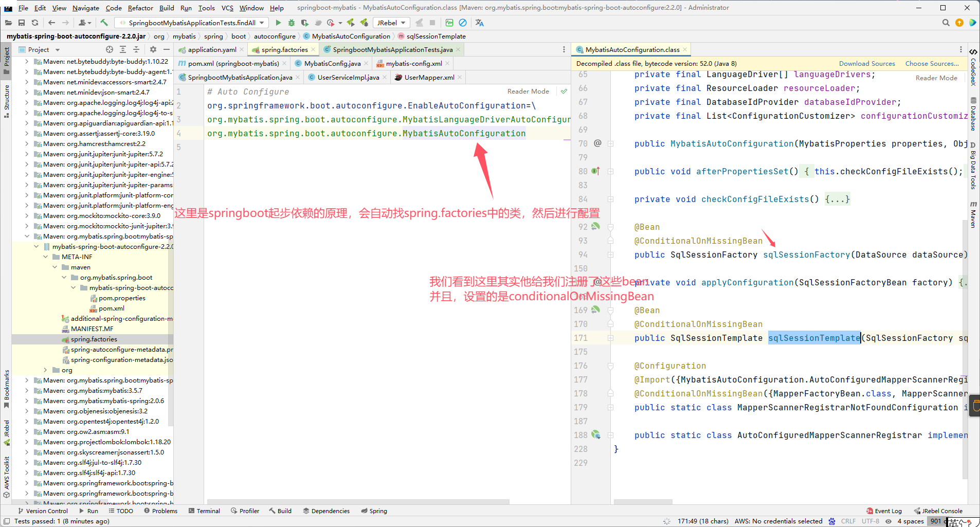Click the Expand All icon in Project panel

123,49
